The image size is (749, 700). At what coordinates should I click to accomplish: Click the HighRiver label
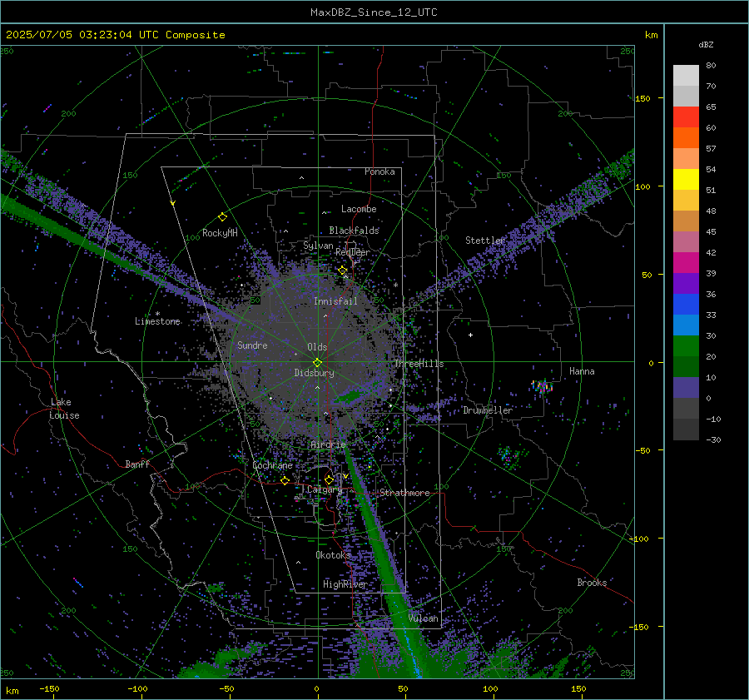click(x=345, y=584)
